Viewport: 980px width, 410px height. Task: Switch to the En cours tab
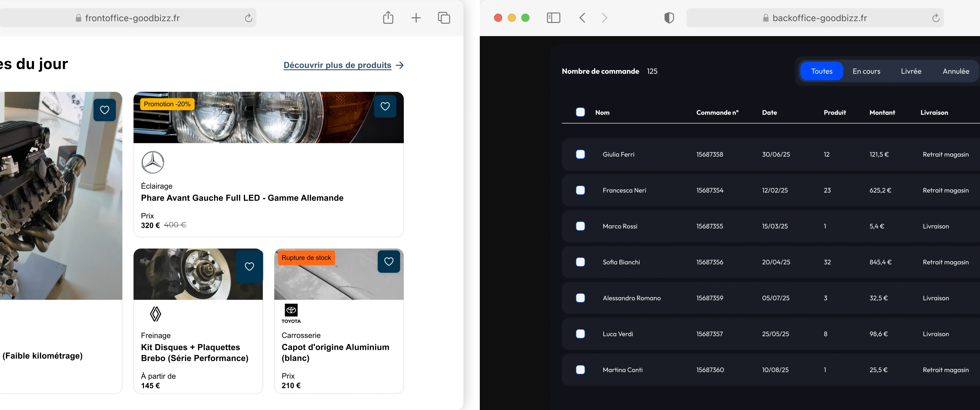coord(866,71)
